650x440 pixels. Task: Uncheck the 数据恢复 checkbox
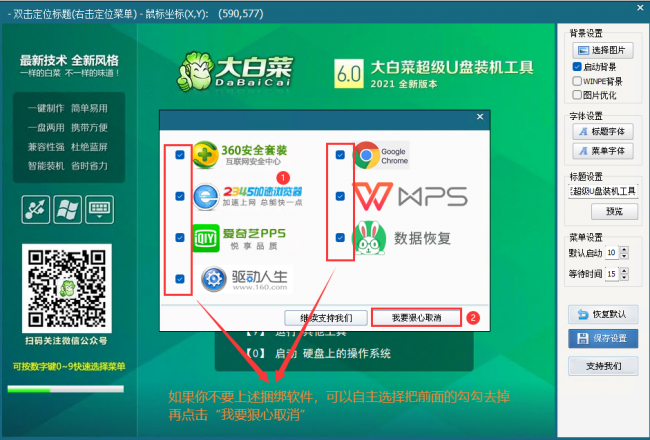coord(340,238)
